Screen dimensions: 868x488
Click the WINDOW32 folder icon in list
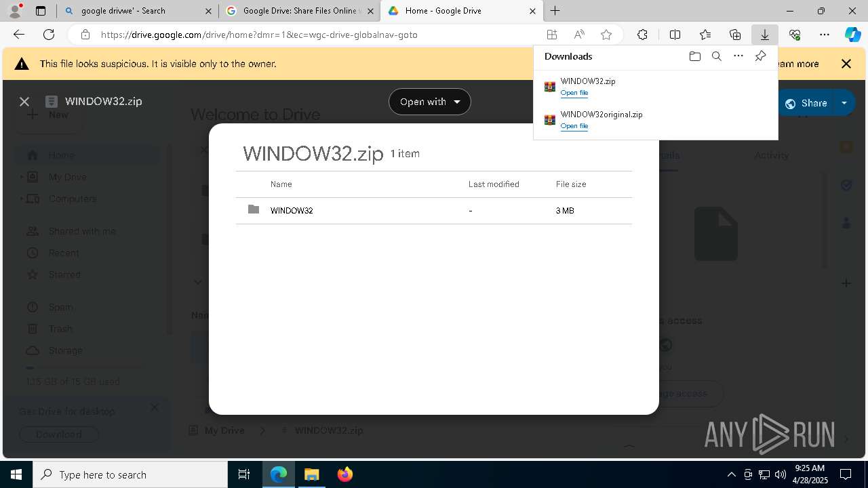point(254,209)
